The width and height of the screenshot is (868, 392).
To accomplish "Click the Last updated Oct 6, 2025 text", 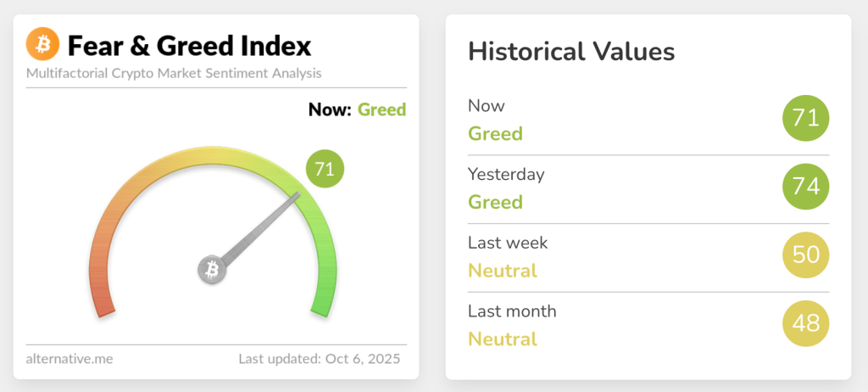I will tap(318, 359).
